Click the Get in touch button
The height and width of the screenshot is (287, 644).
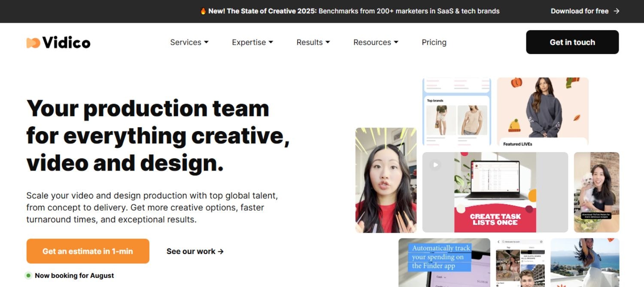pos(572,42)
